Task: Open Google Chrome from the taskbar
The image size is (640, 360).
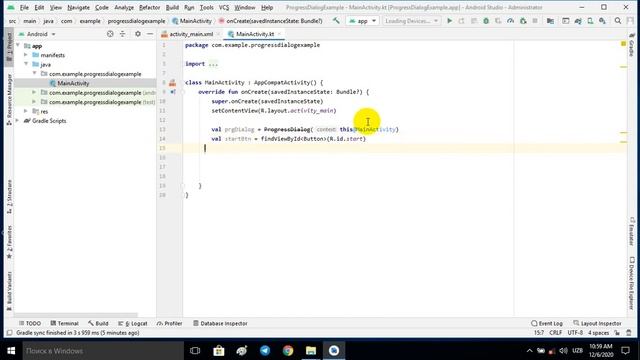Action: point(288,351)
